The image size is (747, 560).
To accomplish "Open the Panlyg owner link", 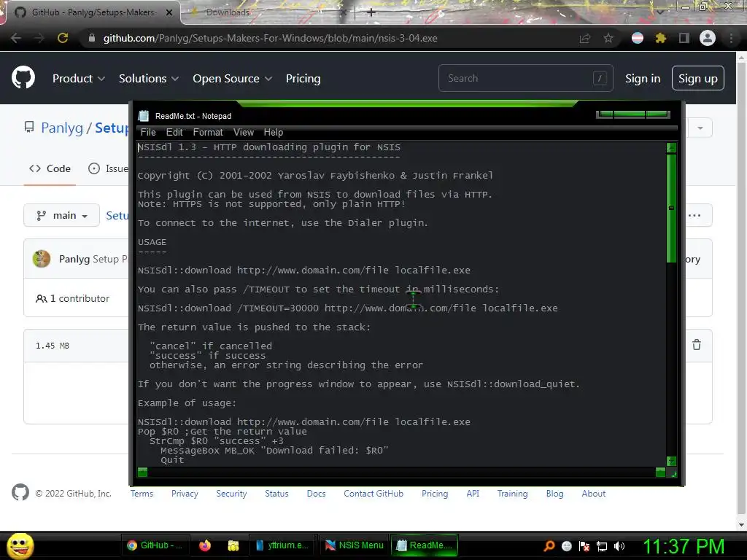I will (62, 128).
